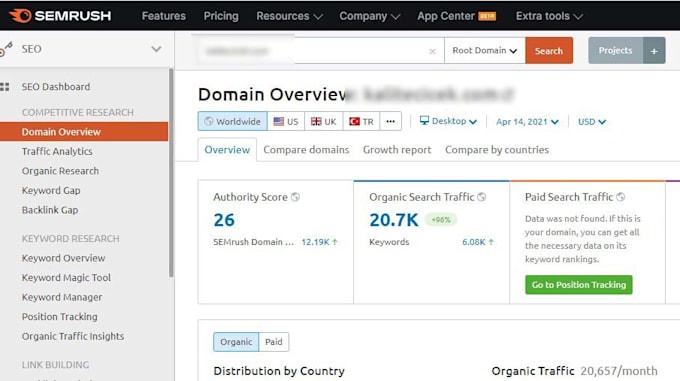Open Organic Research in sidebar
680x381 pixels.
[x=60, y=171]
